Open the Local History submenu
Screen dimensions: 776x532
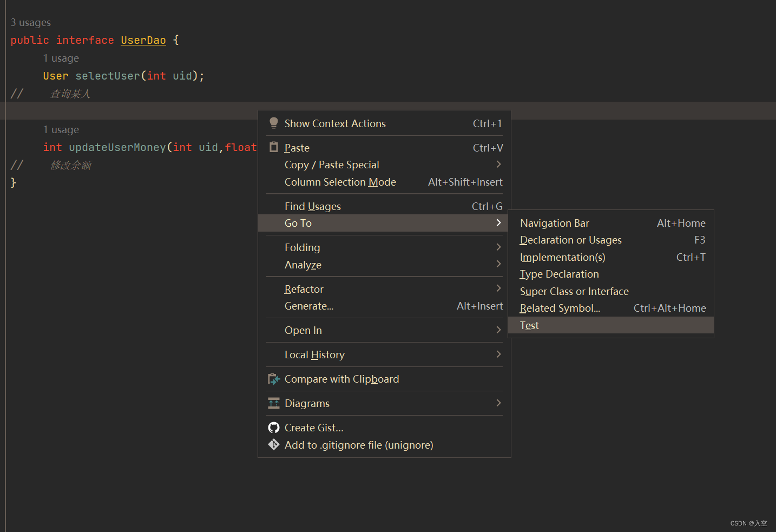[384, 354]
